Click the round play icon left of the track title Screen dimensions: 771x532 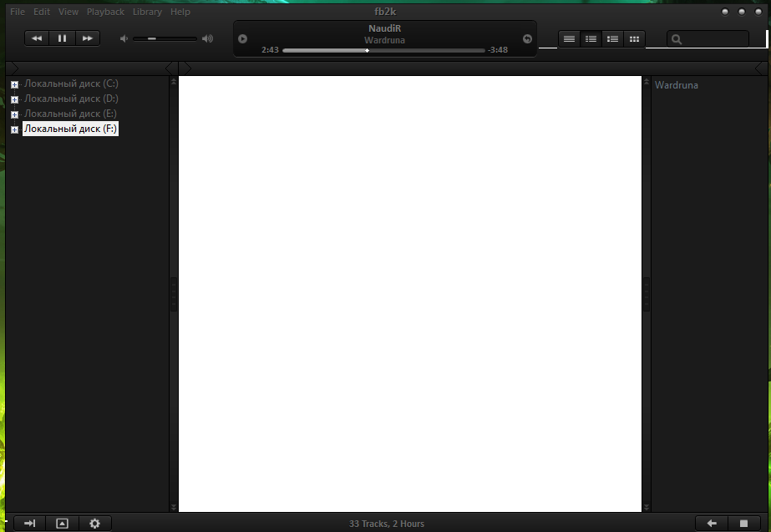[242, 38]
